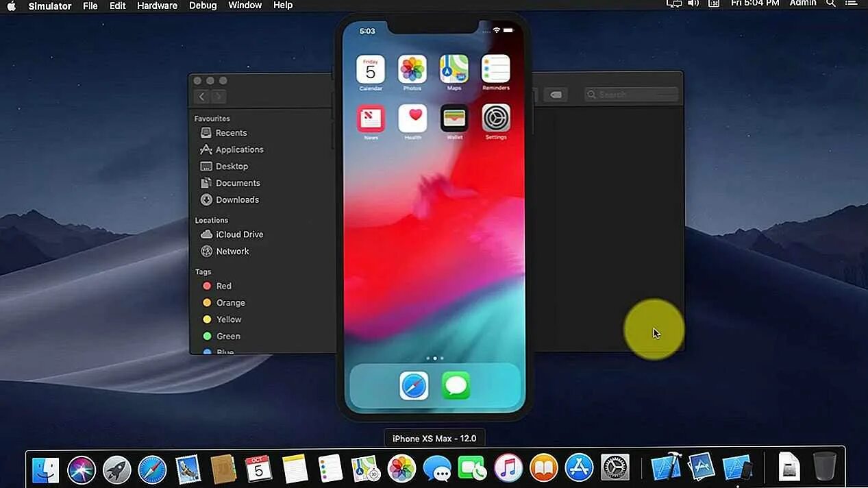The image size is (868, 488).
Task: Open the Settings app on the iPhone home screen
Action: 496,119
